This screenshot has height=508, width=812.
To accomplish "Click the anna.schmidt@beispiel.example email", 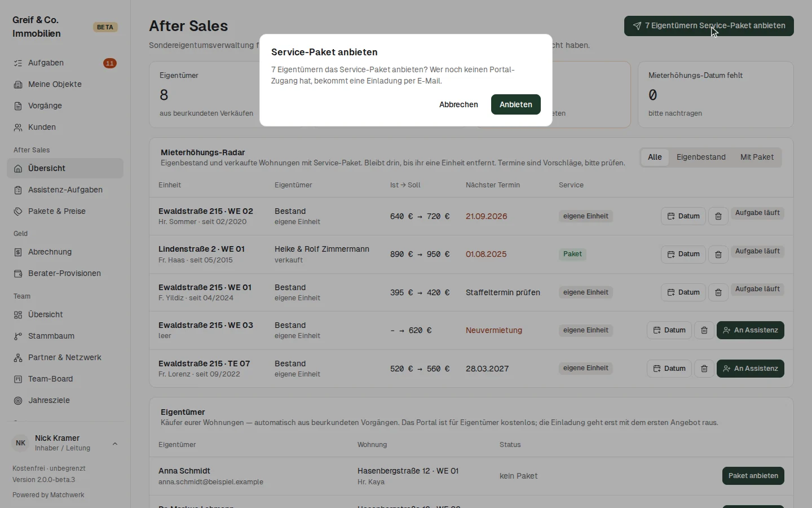I will click(x=211, y=482).
